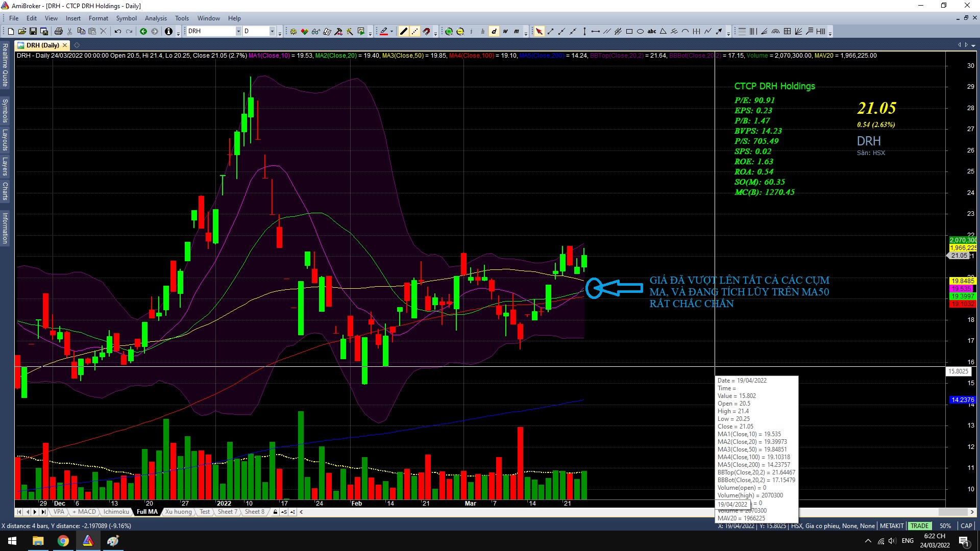Print the chart with the printer icon
Viewport: 980px width, 551px height.
59,32
